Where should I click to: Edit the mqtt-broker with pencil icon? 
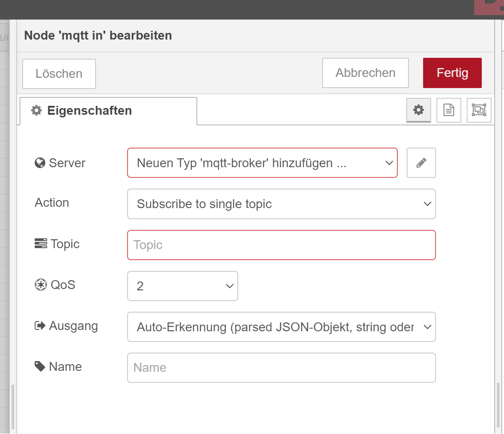pyautogui.click(x=421, y=163)
